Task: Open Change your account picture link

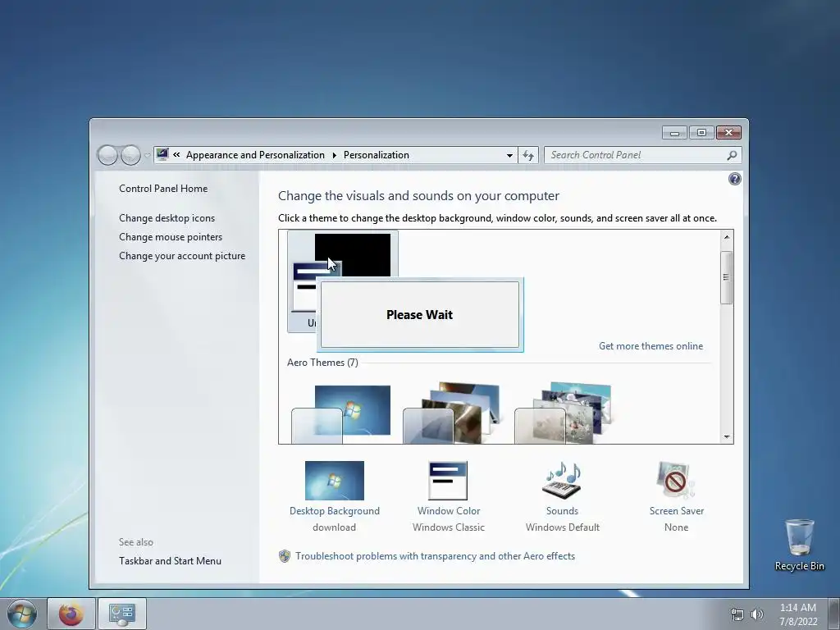Action: 182,256
